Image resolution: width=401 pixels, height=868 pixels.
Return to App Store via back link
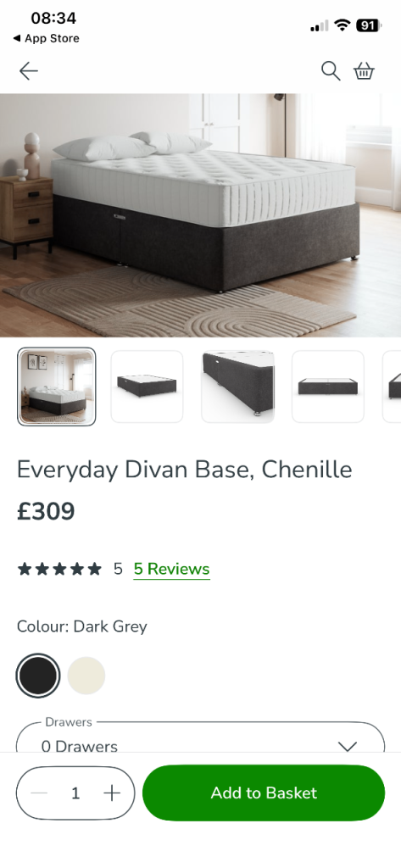(46, 38)
